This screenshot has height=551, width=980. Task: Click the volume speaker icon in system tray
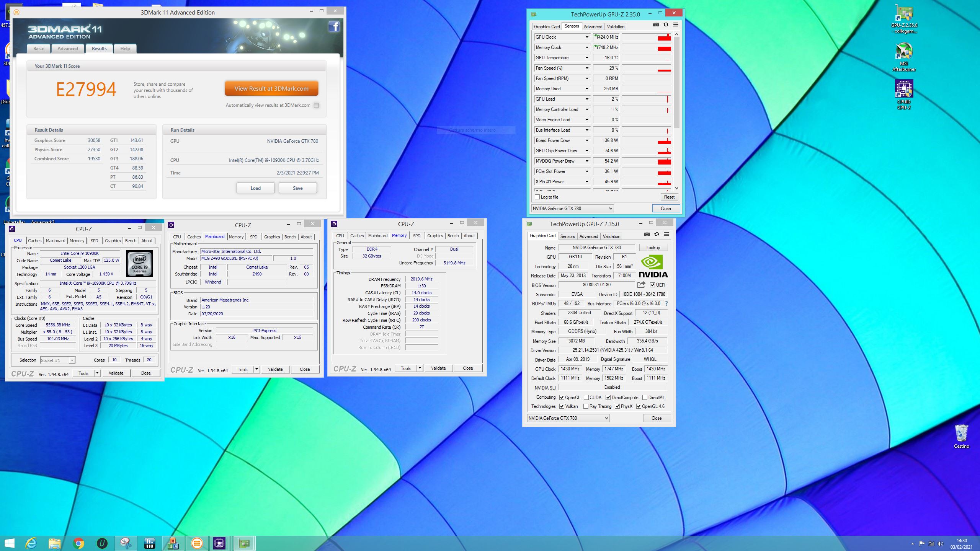click(x=941, y=544)
